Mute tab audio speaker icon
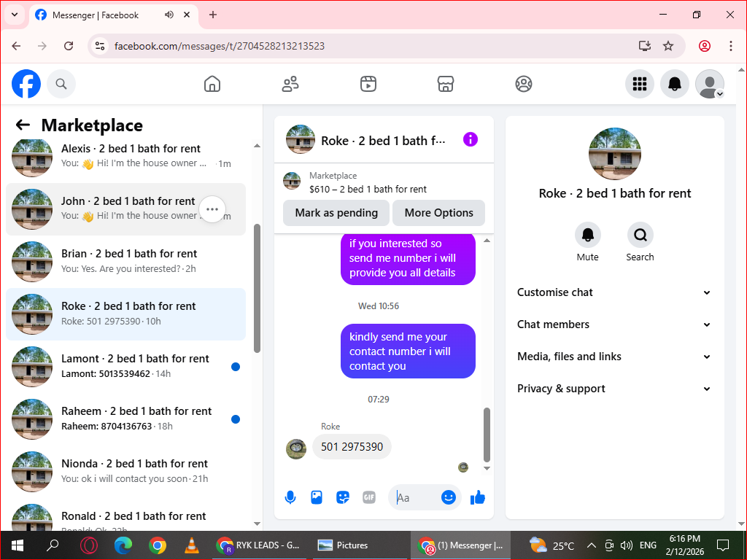 (x=169, y=15)
